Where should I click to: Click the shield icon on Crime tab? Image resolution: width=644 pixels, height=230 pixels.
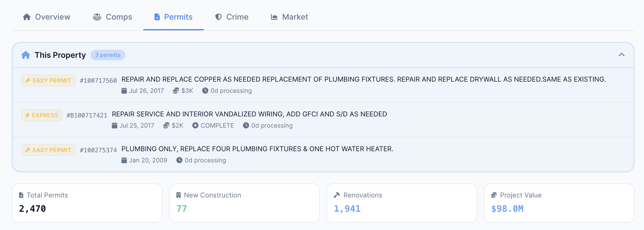218,17
